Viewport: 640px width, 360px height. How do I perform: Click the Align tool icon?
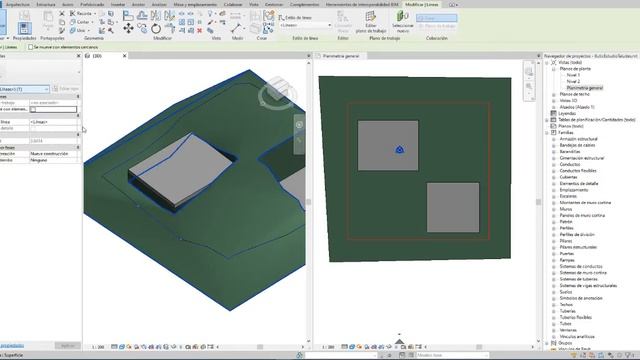(x=128, y=16)
